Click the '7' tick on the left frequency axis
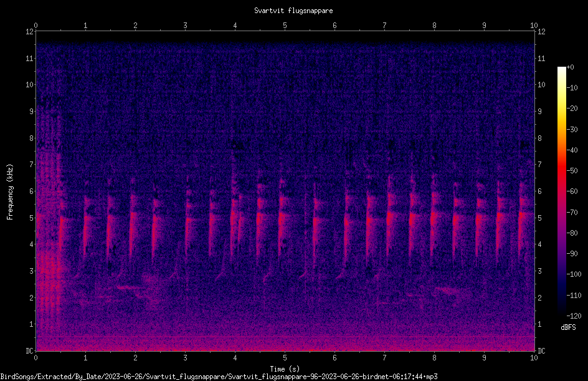 tap(31, 165)
